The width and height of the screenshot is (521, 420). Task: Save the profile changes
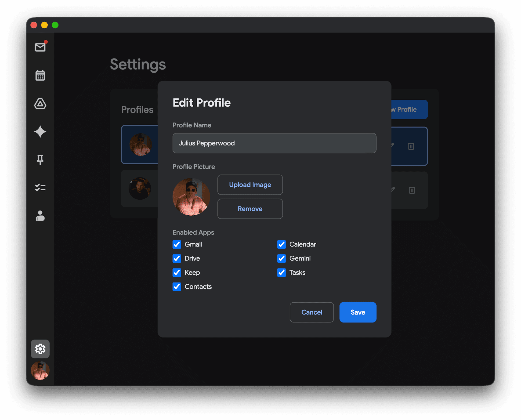click(x=358, y=312)
